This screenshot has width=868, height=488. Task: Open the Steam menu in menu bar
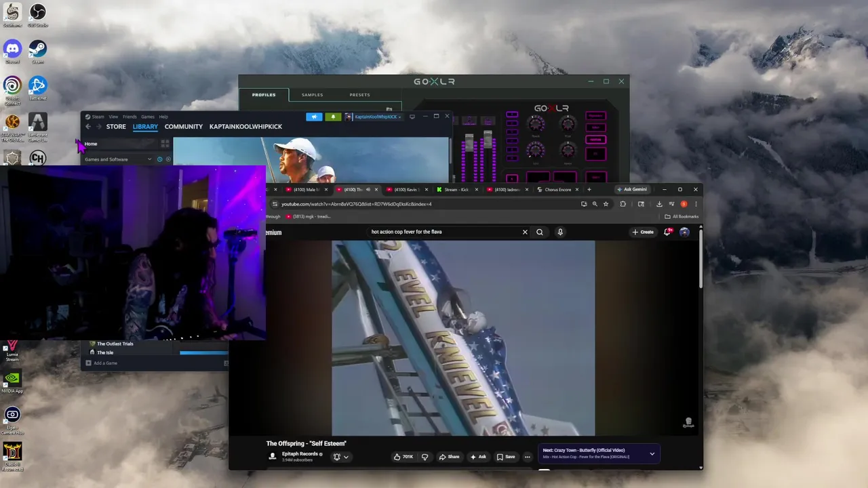click(x=98, y=117)
